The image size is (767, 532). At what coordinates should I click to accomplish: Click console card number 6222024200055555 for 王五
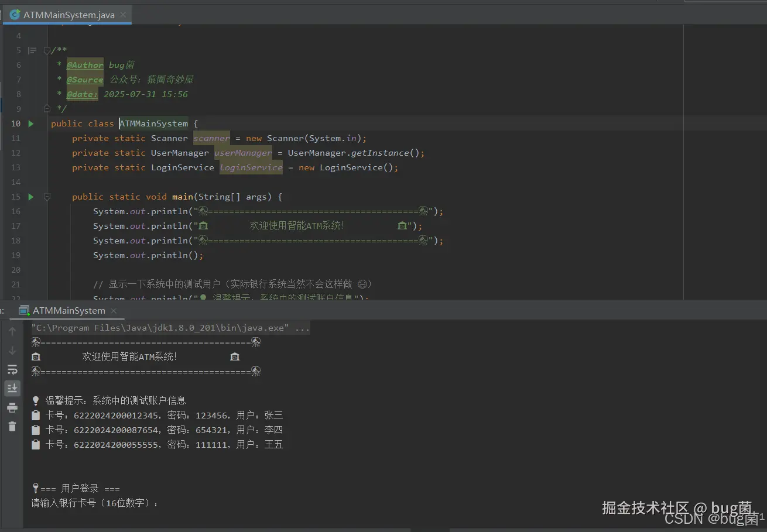click(116, 444)
